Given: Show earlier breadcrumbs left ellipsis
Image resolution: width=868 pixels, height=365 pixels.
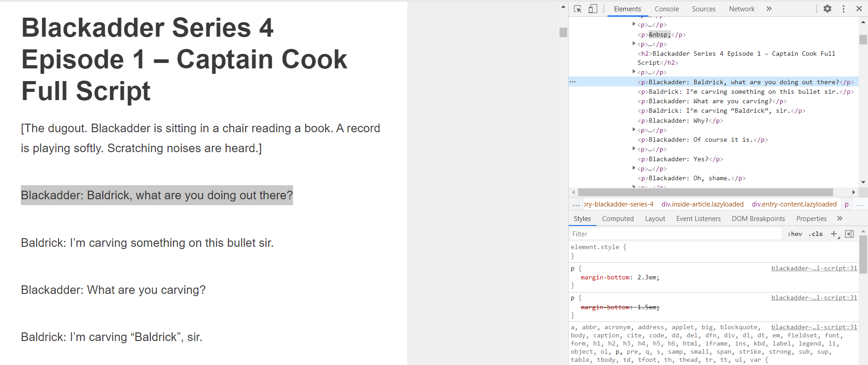Looking at the screenshot, I should point(576,204).
